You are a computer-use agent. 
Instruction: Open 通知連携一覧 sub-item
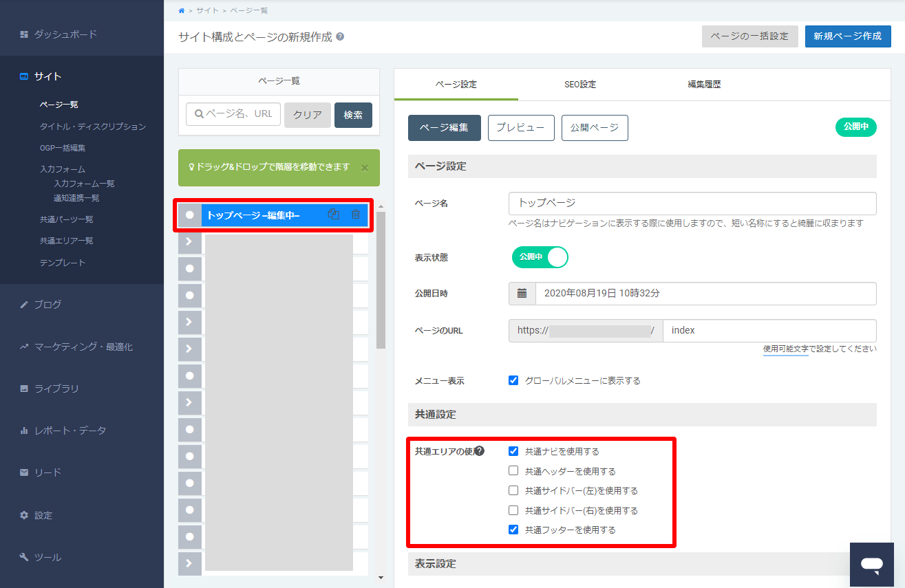(76, 198)
